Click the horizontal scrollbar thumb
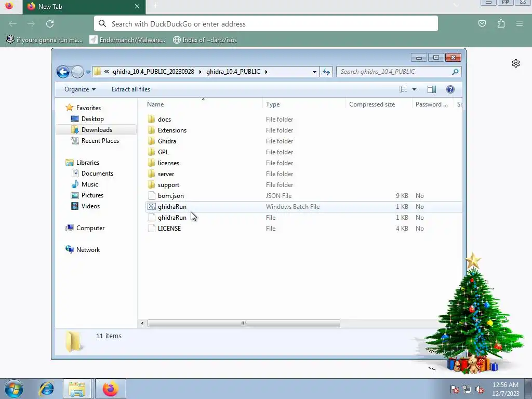Screen dimensions: 532x399 click(x=244, y=323)
